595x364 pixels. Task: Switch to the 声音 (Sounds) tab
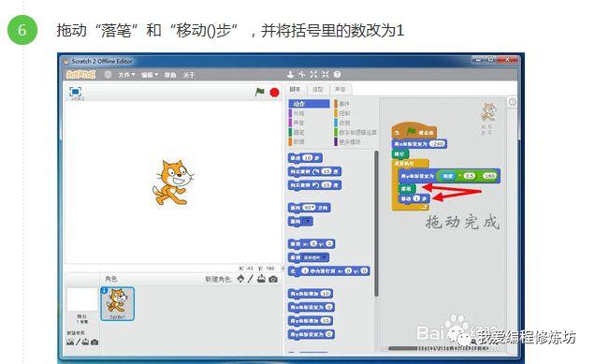tap(341, 90)
